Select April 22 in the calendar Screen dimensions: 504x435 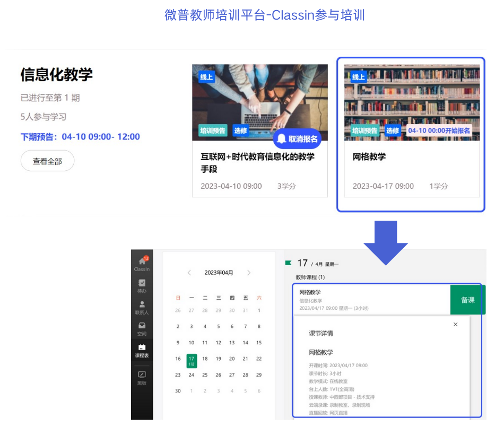click(x=259, y=359)
